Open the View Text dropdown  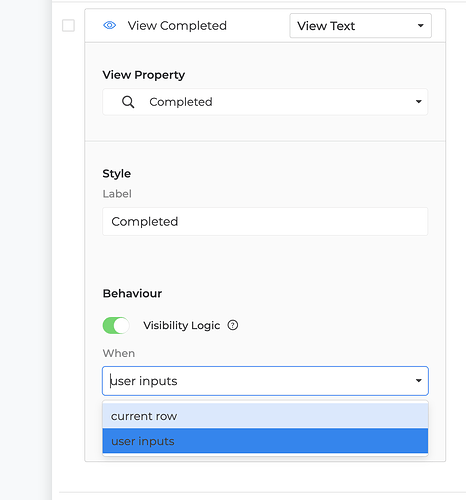[360, 26]
